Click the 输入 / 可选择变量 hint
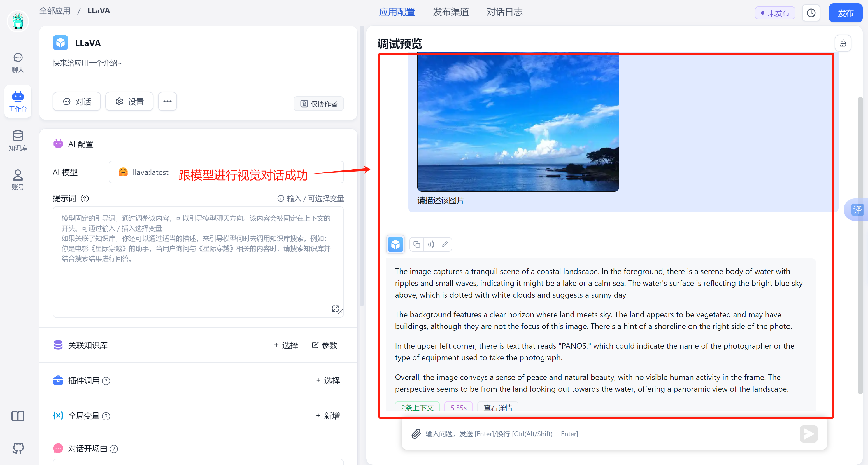This screenshot has height=465, width=868. tap(310, 199)
